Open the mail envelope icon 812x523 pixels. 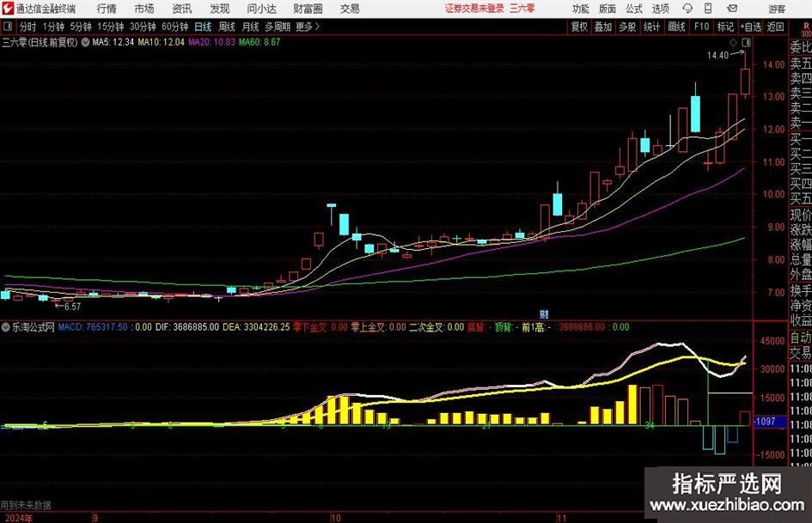coord(732,9)
